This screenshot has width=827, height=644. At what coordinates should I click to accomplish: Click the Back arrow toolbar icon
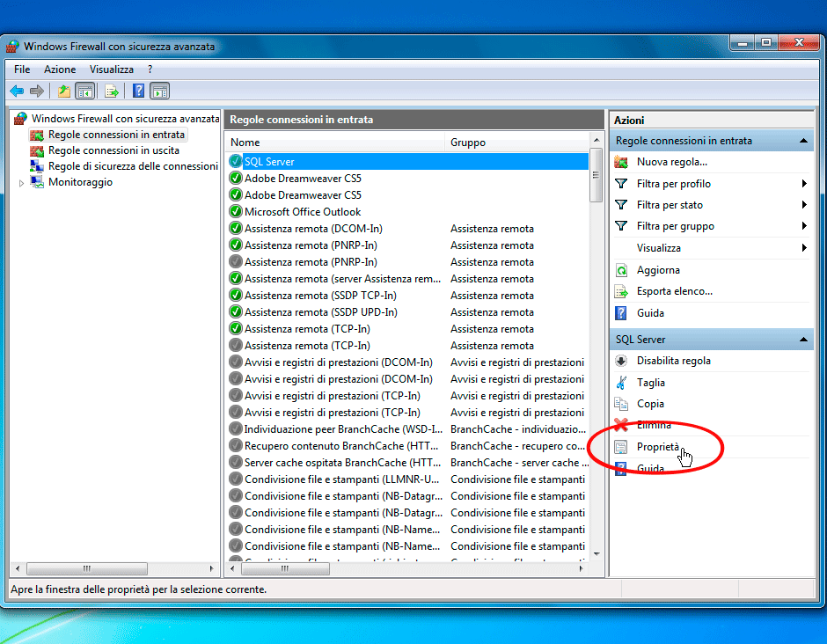click(x=17, y=91)
